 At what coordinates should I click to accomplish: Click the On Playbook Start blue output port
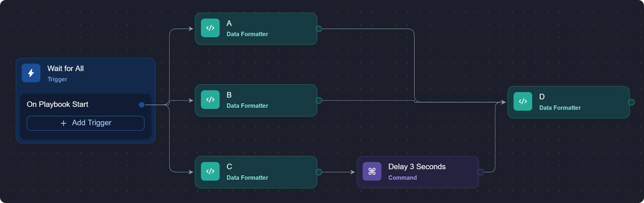click(142, 105)
